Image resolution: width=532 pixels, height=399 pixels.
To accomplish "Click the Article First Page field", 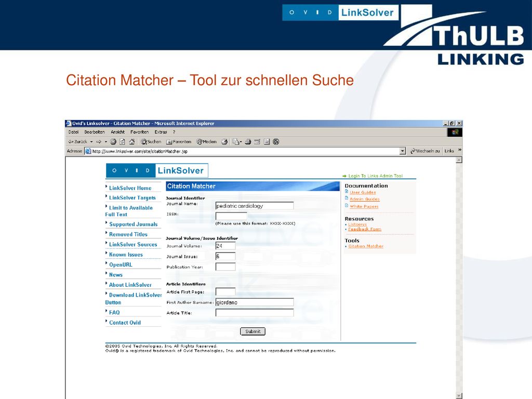I will click(225, 292).
